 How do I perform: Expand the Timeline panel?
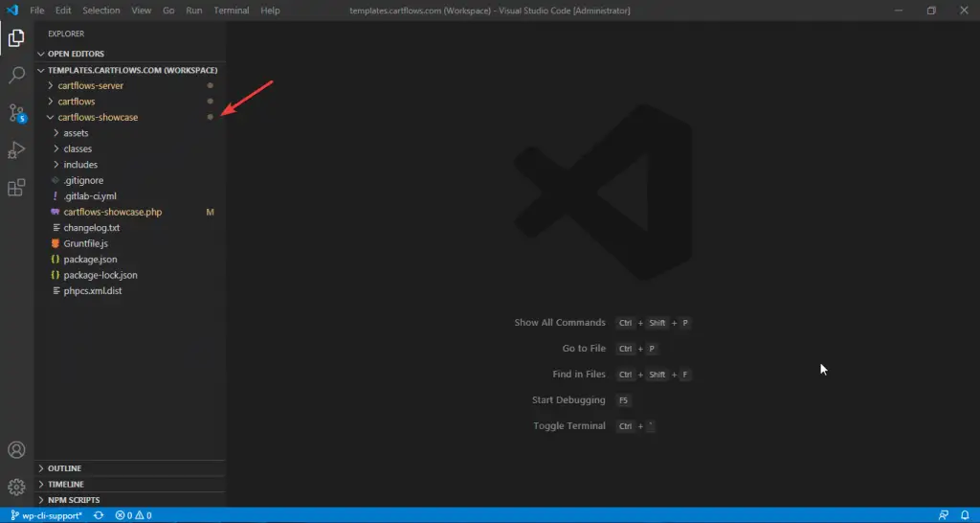(x=130, y=485)
